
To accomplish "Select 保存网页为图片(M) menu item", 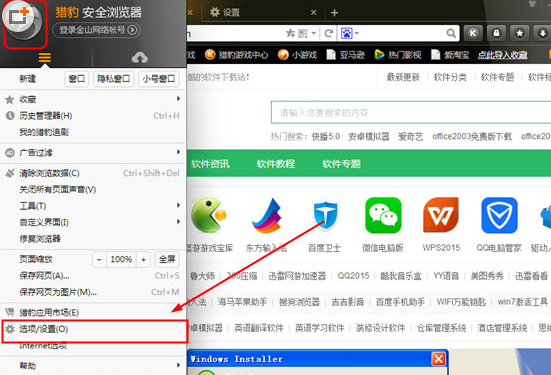I will coord(93,292).
